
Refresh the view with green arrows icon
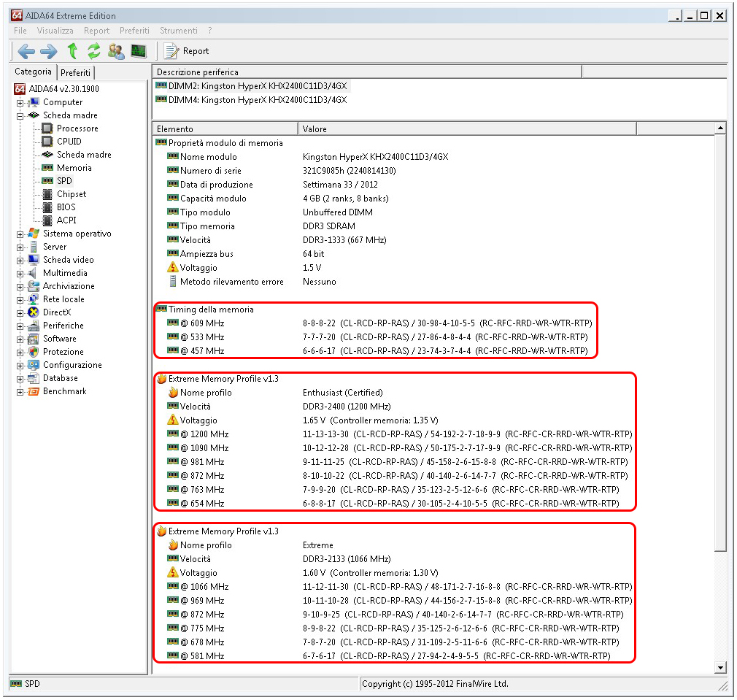coord(94,51)
